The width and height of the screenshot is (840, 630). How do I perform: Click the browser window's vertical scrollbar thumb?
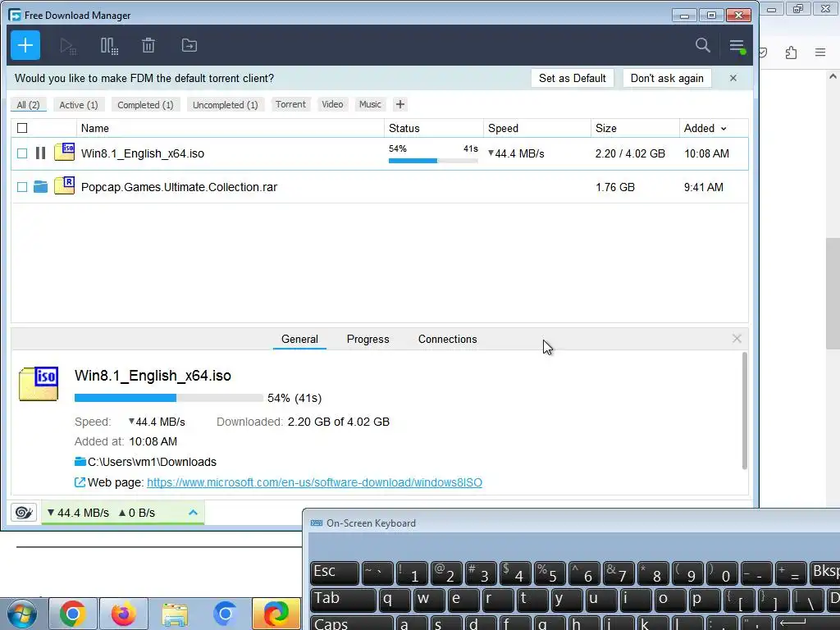(833, 294)
